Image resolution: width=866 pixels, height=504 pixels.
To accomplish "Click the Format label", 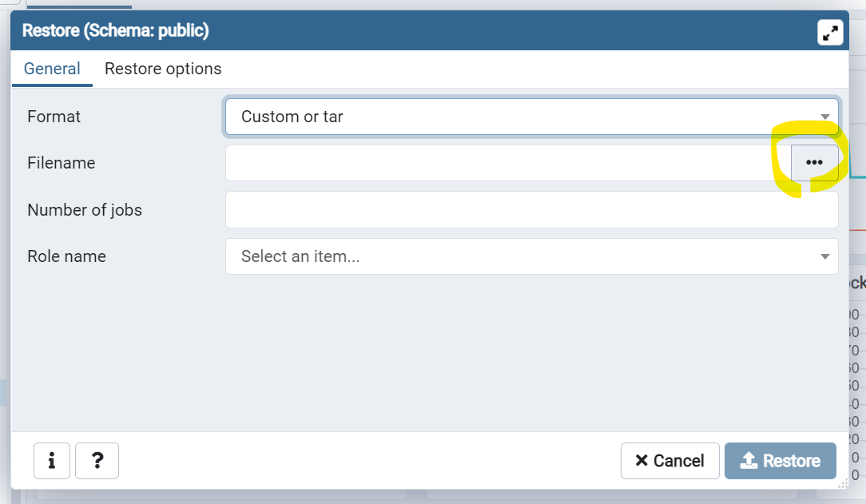I will pyautogui.click(x=54, y=117).
